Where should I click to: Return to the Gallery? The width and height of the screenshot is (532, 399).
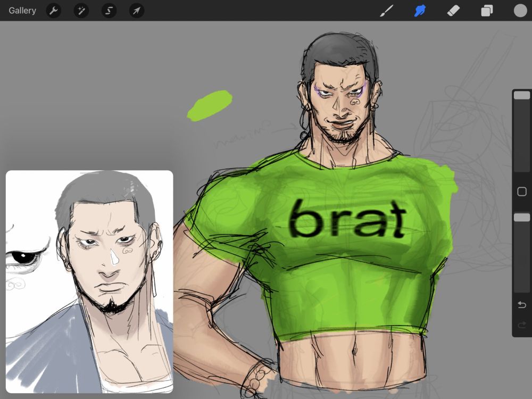coord(22,11)
